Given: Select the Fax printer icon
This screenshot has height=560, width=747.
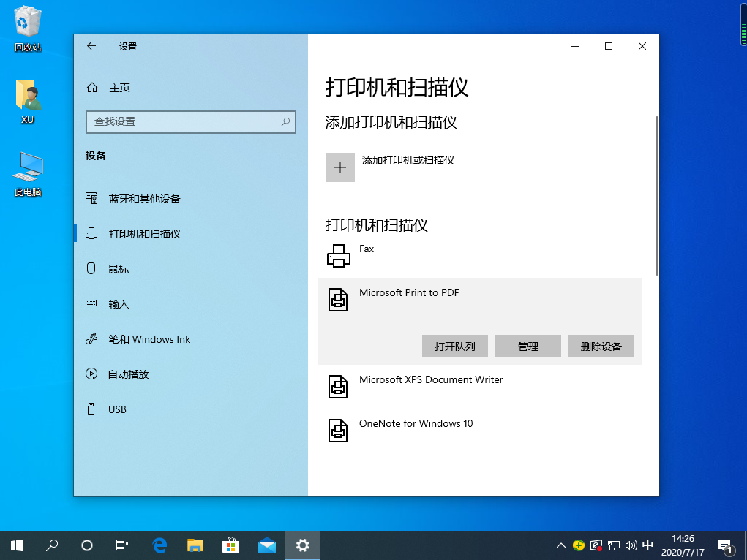Looking at the screenshot, I should pos(337,255).
